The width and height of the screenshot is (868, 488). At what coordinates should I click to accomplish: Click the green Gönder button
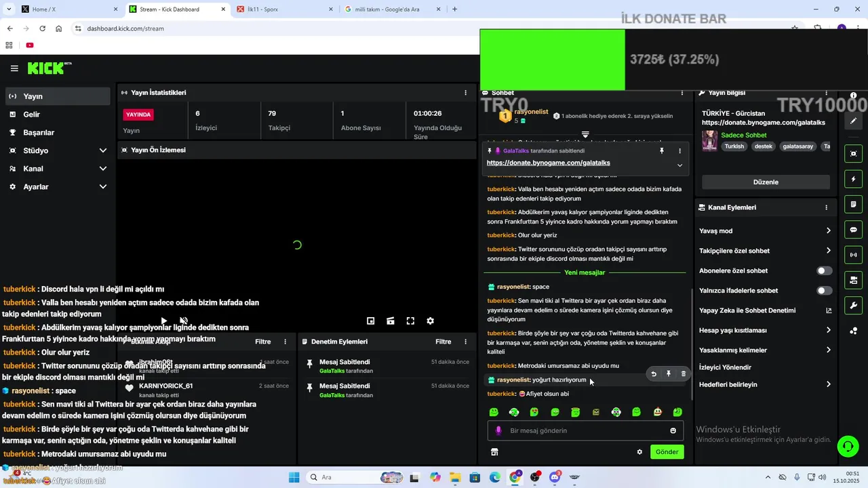667,452
